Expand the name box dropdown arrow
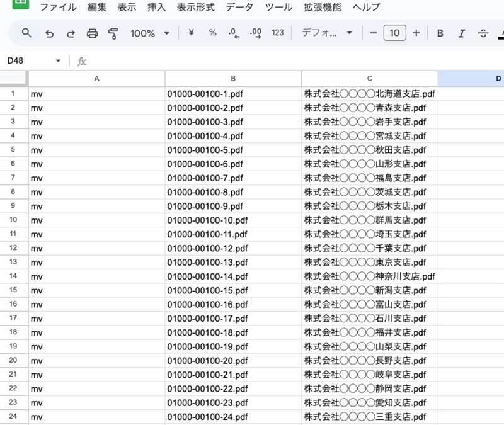 58,61
